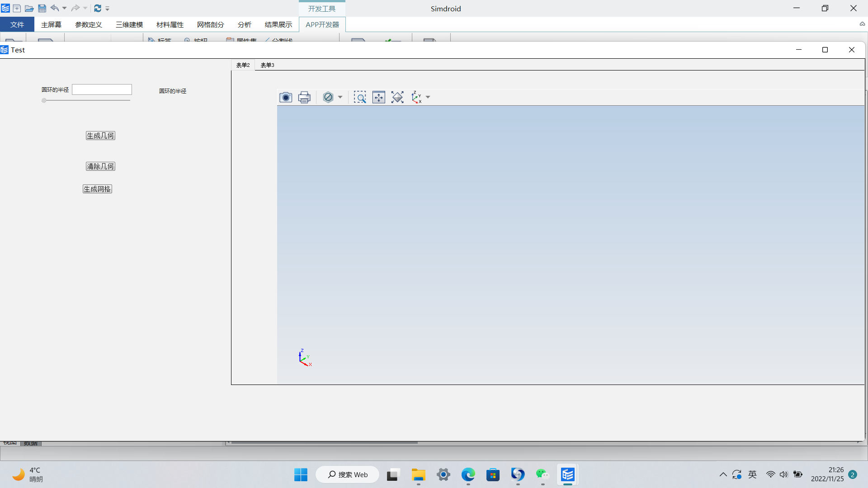Click the camera snapshot icon in viewer toolbar

(286, 97)
